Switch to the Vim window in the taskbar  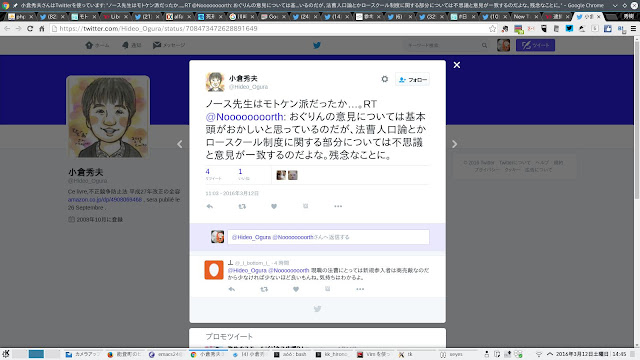point(374,354)
